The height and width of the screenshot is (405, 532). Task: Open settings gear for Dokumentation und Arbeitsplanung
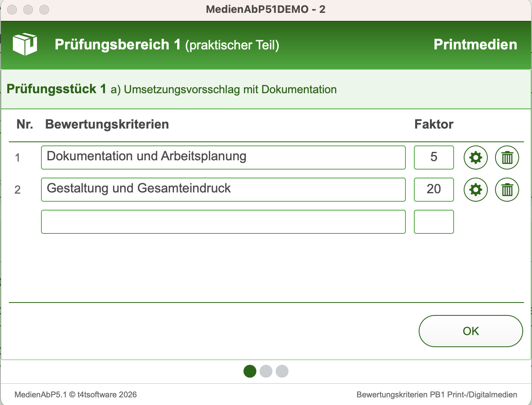click(475, 157)
